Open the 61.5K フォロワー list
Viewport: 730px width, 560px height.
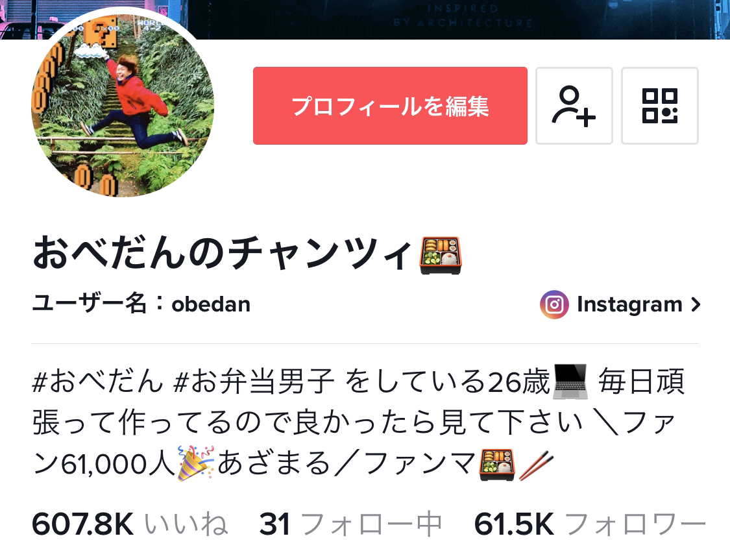590,524
